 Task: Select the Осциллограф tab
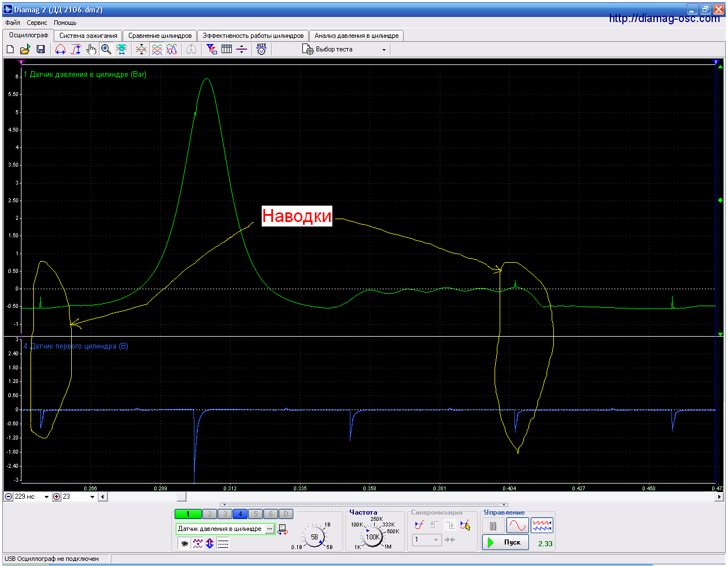tap(29, 35)
